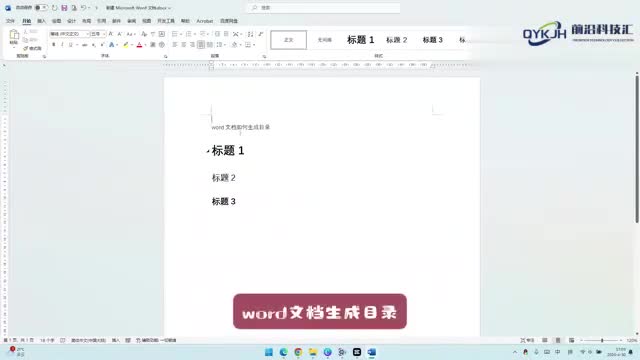Open the Borders dropdown

point(254,44)
